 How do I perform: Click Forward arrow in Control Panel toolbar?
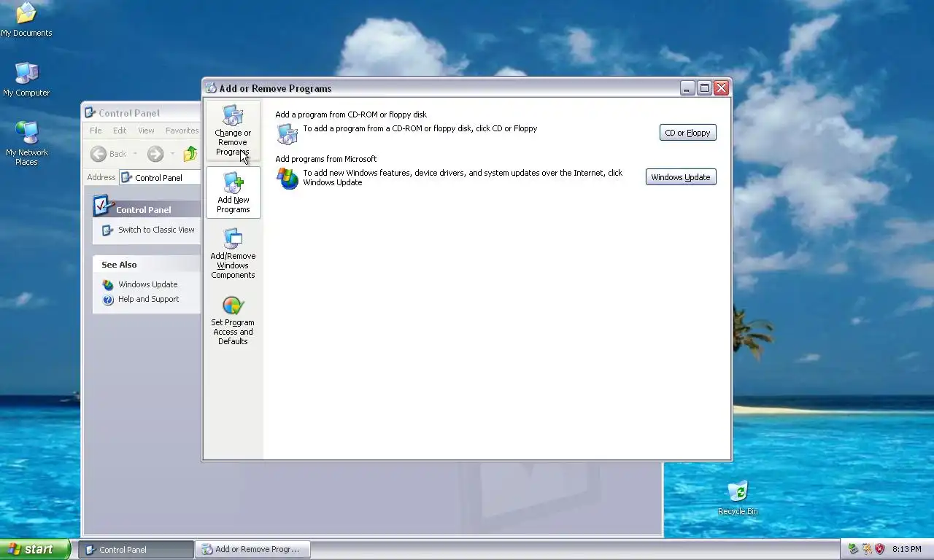pyautogui.click(x=155, y=154)
